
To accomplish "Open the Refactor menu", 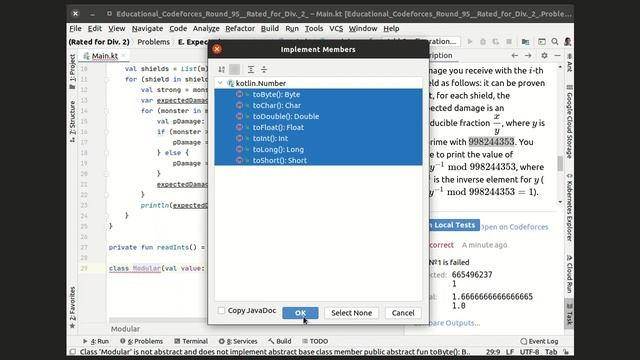I will coord(240,29).
